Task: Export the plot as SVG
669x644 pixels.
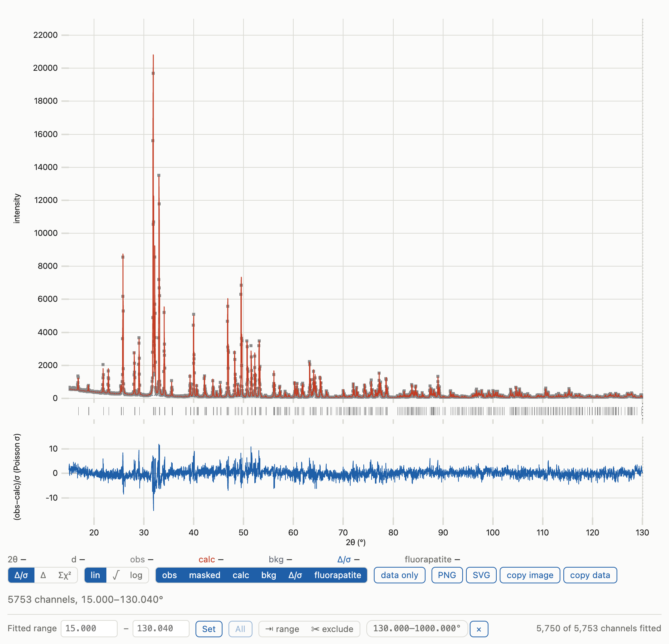Action: click(x=481, y=575)
